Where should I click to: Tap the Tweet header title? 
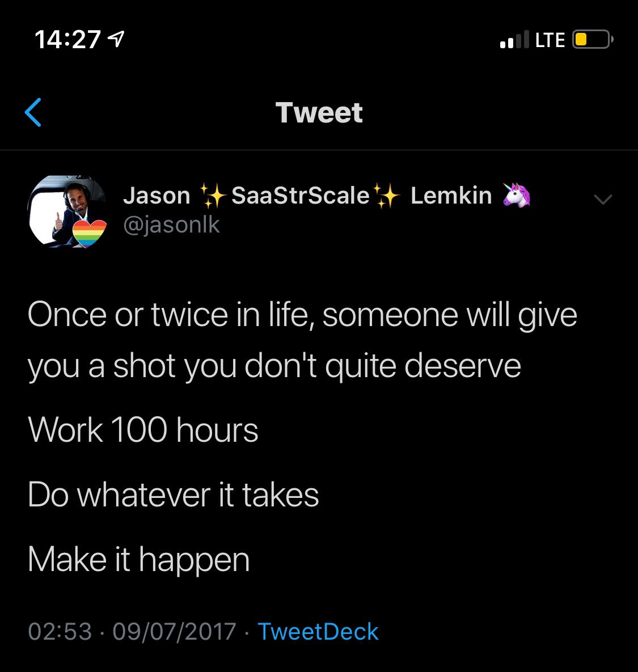[319, 112]
